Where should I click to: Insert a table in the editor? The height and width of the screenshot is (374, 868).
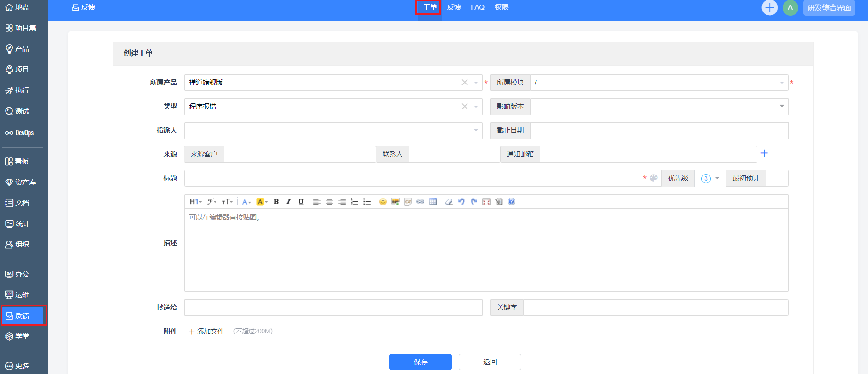pos(432,202)
